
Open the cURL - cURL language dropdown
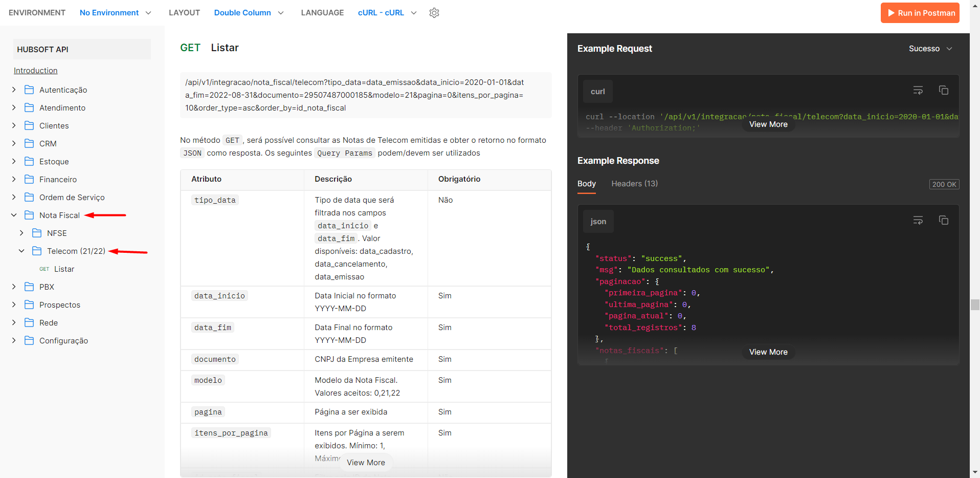[387, 13]
